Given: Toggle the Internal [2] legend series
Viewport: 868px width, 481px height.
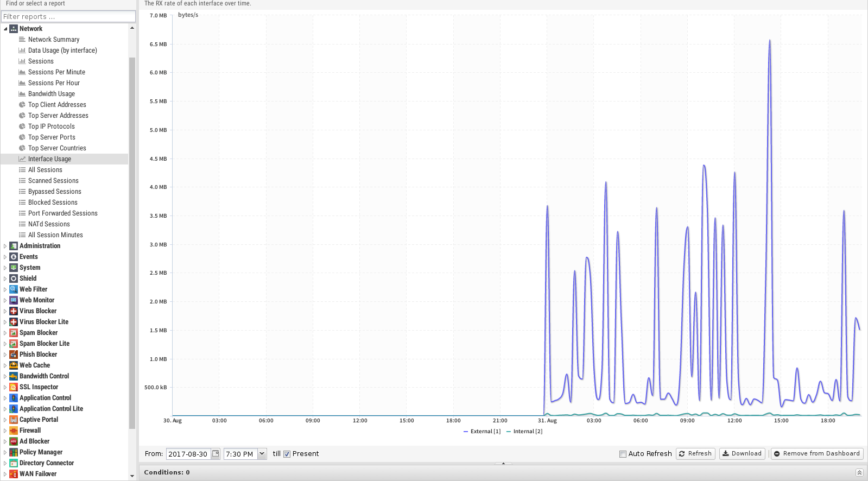Looking at the screenshot, I should click(x=524, y=432).
